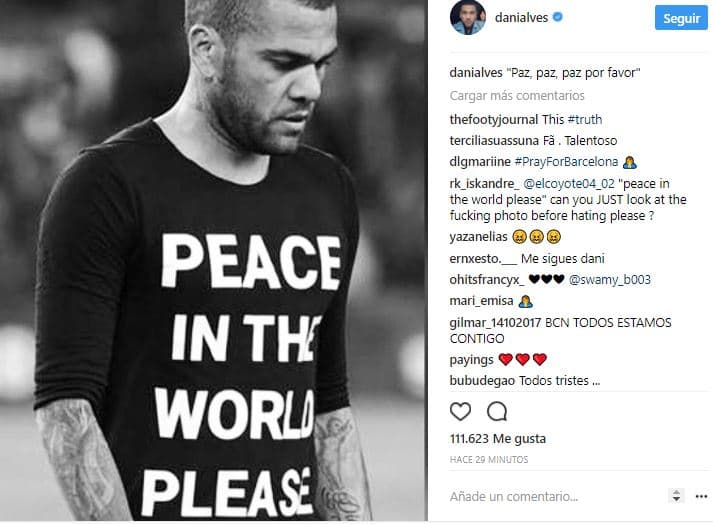Screen dimensions: 713x524
Task: Load more comments via Cargar más comentarios
Action: (517, 96)
